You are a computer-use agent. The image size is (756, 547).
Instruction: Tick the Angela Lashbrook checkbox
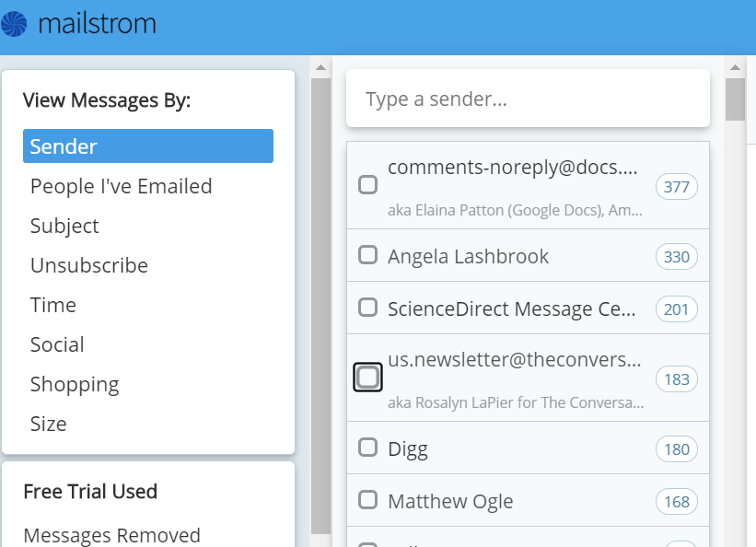[368, 255]
